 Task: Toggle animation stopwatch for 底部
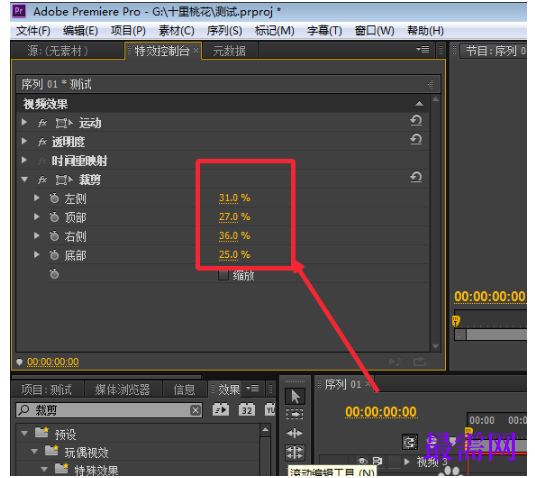[54, 255]
